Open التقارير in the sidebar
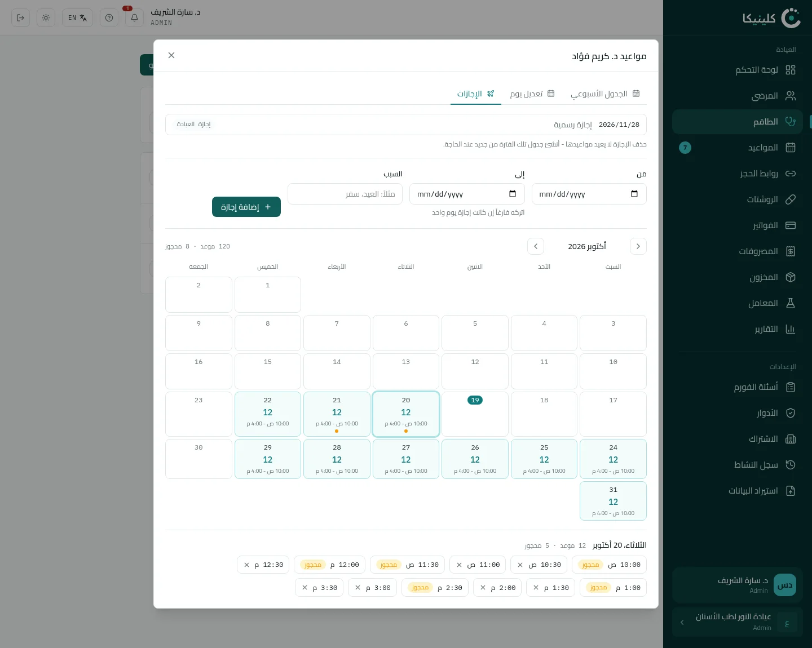The image size is (812, 648). click(x=738, y=329)
